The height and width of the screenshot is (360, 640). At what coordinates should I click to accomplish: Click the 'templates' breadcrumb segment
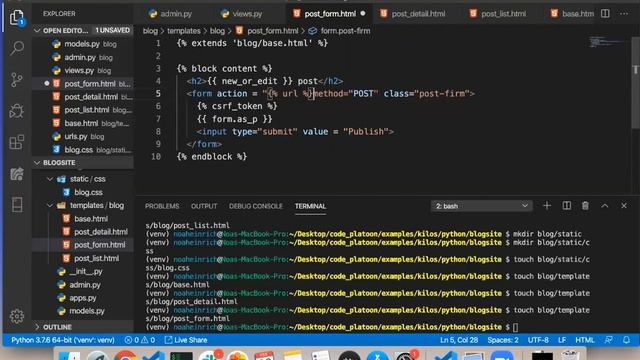(184, 31)
